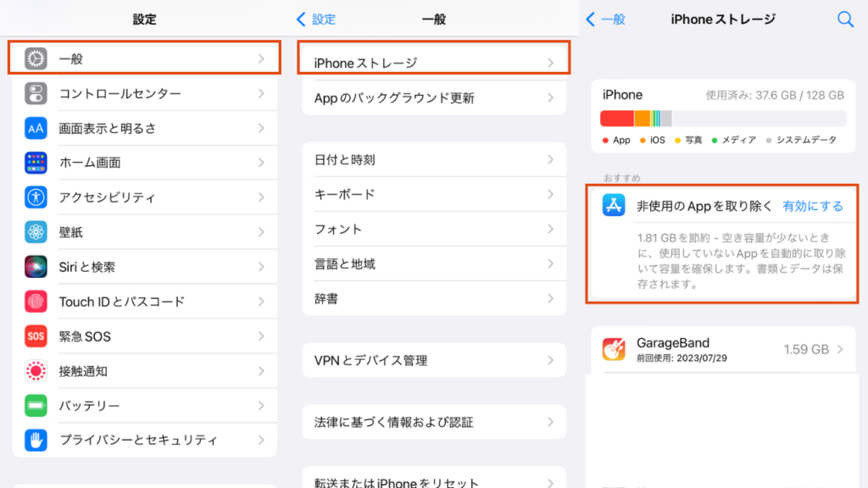Tap the ホーム画面 grid icon
The height and width of the screenshot is (488, 868).
pyautogui.click(x=36, y=163)
